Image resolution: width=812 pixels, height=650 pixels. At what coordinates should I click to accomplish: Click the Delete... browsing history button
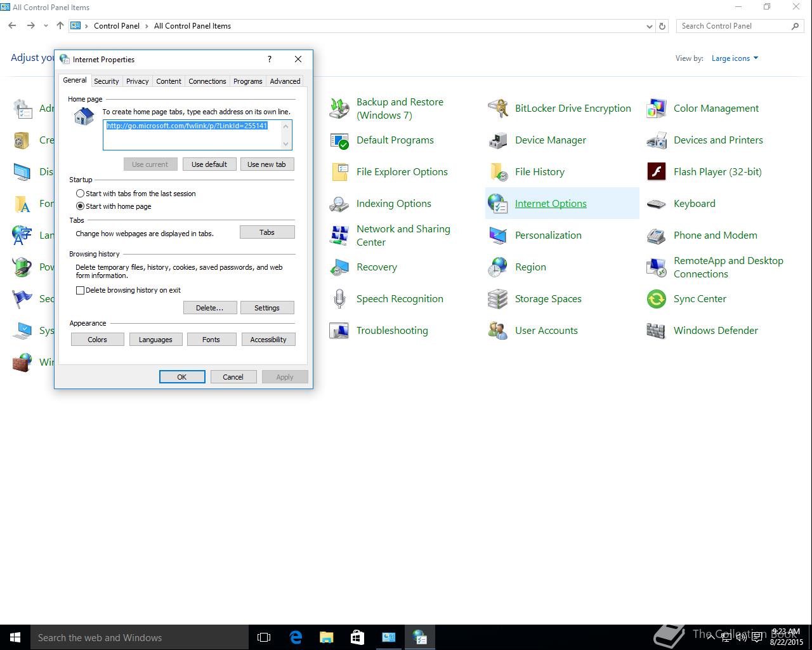tap(209, 308)
